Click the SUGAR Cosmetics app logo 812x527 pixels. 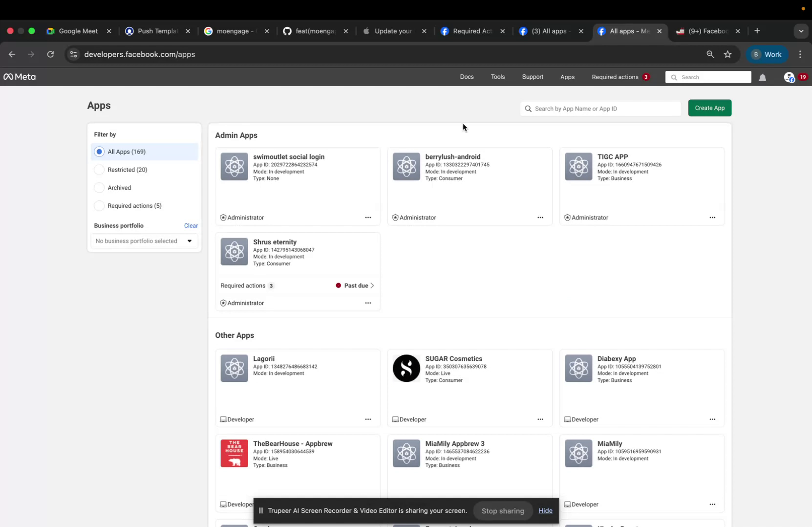(x=406, y=368)
